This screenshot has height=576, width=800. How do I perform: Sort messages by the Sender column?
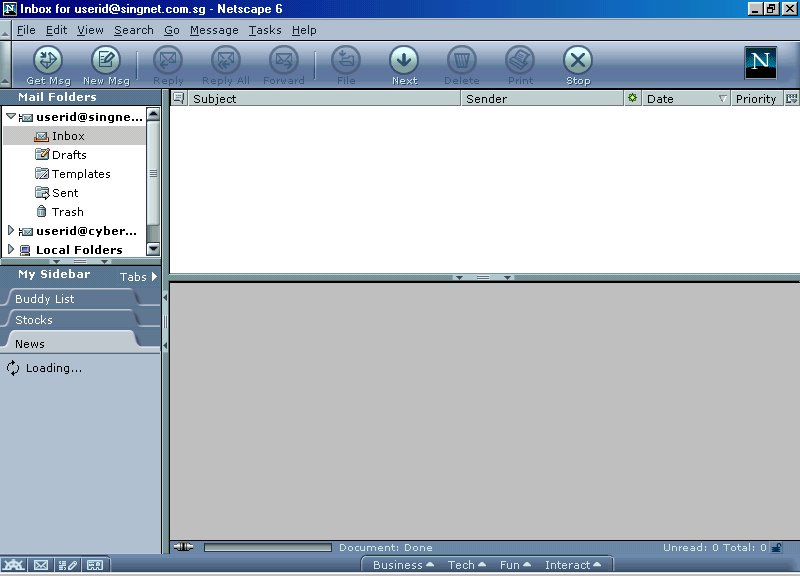542,98
